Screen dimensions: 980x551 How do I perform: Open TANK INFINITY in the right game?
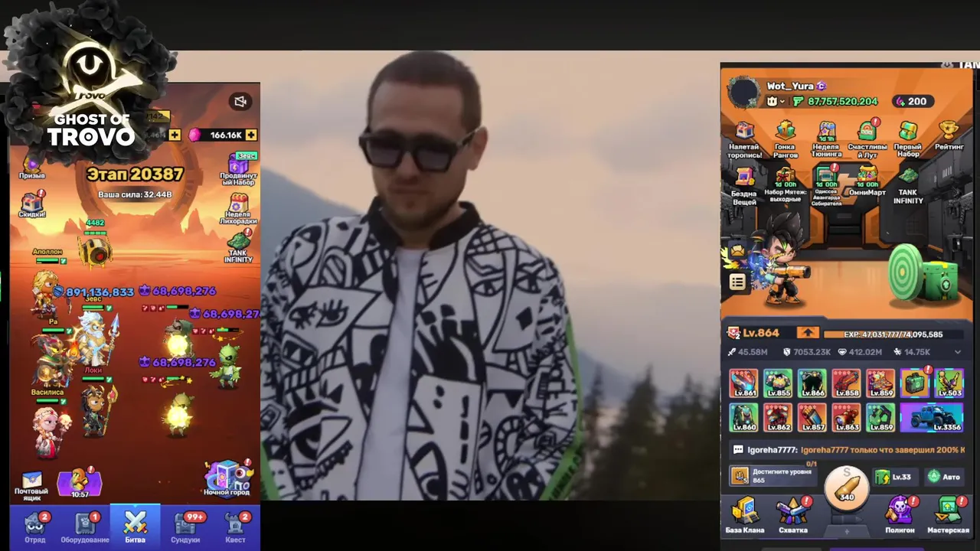[908, 187]
